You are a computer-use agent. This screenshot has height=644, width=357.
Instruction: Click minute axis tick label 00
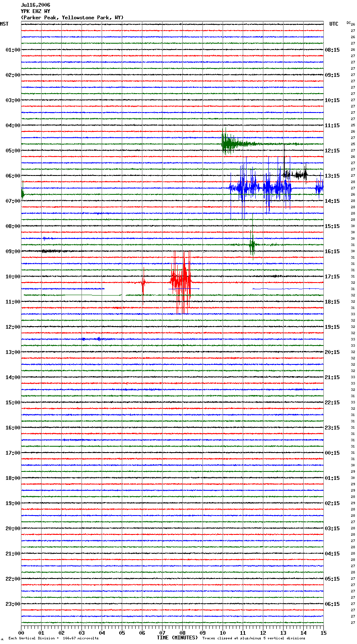(21, 633)
